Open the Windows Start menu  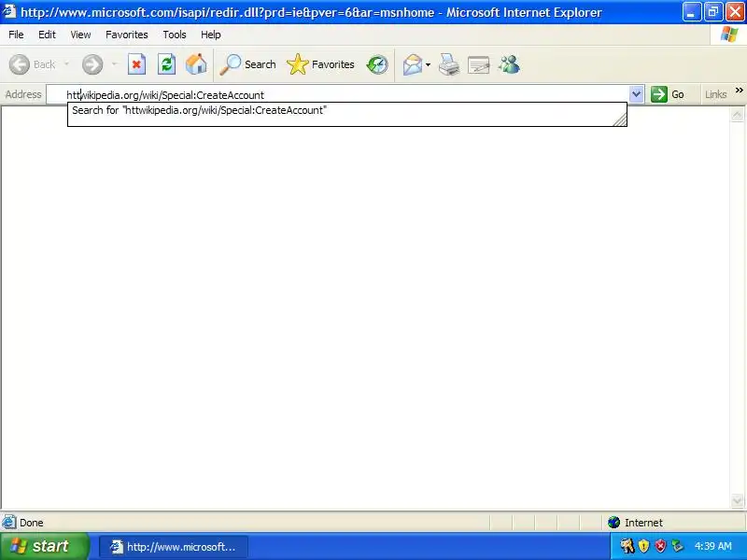coord(44,546)
